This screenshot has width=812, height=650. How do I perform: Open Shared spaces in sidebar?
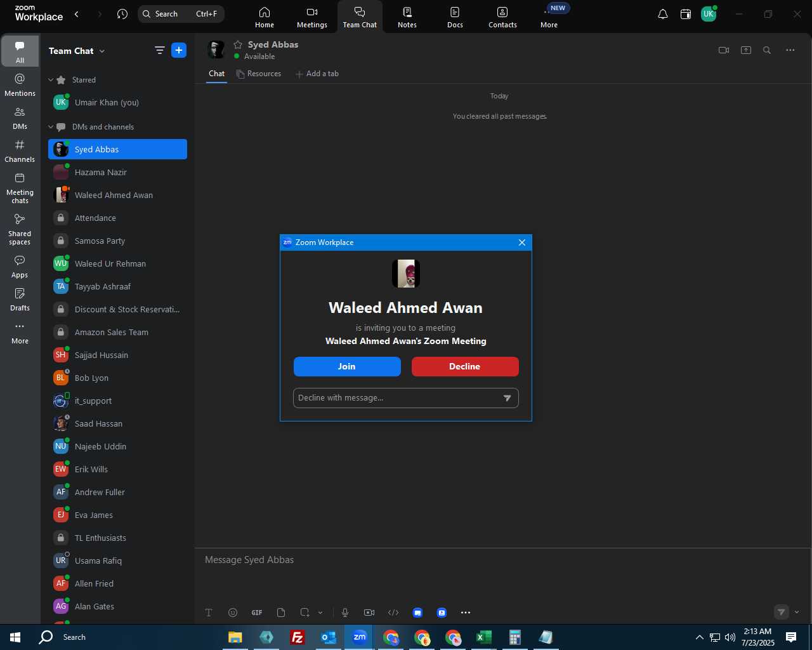(x=20, y=229)
